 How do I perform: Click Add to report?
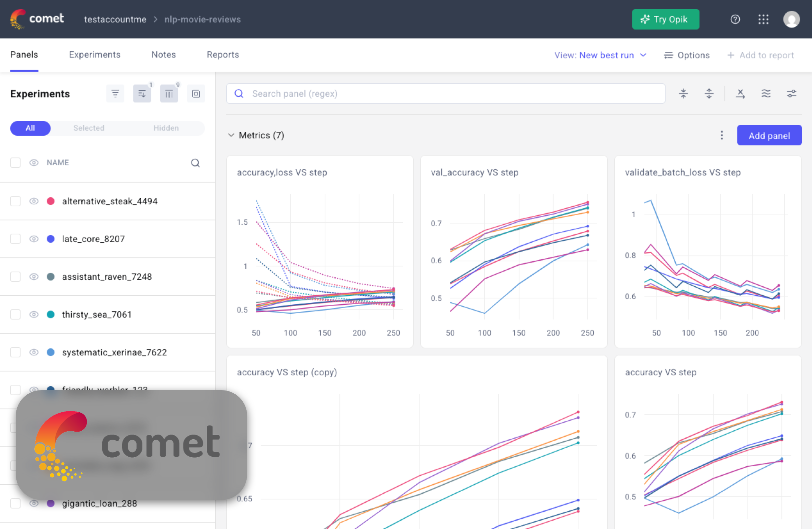click(761, 55)
